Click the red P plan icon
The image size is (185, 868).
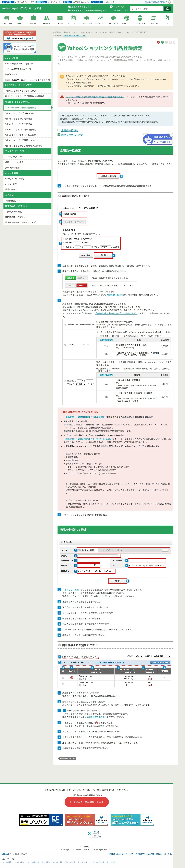tap(158, 42)
